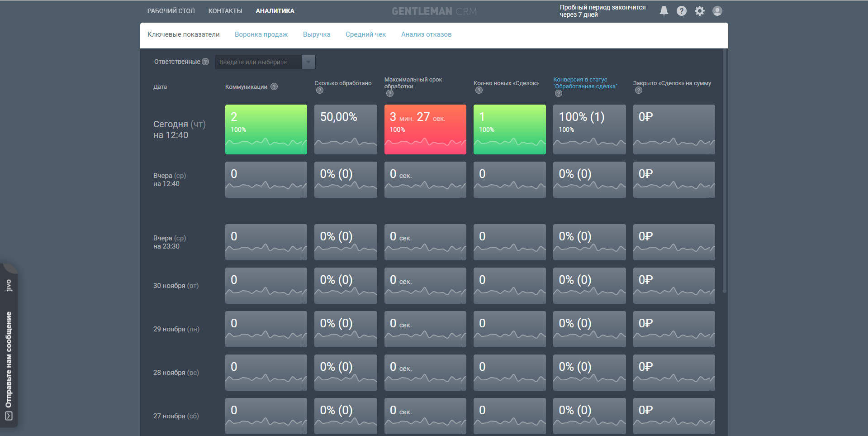Click the Gentleman CRM logo

pos(434,11)
